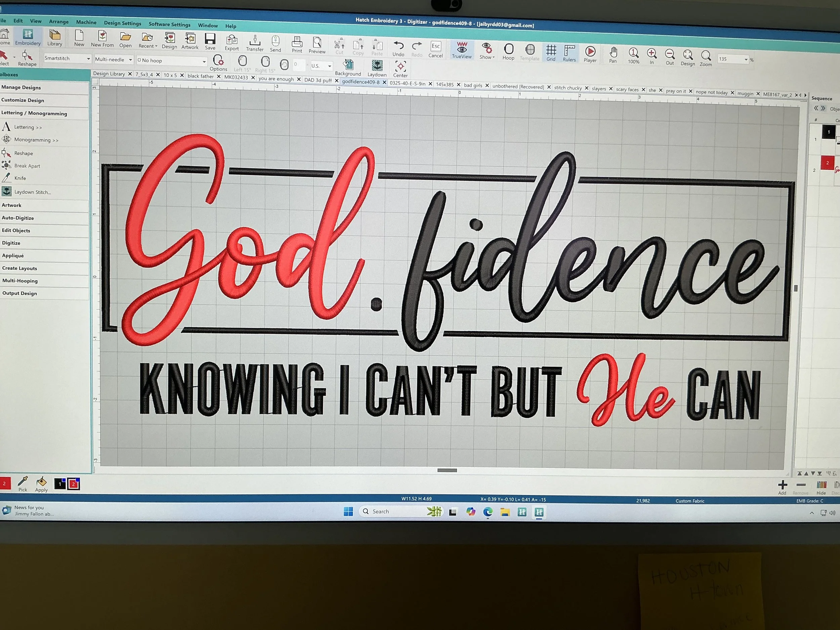Open the zoom percentage dropdown

point(746,59)
